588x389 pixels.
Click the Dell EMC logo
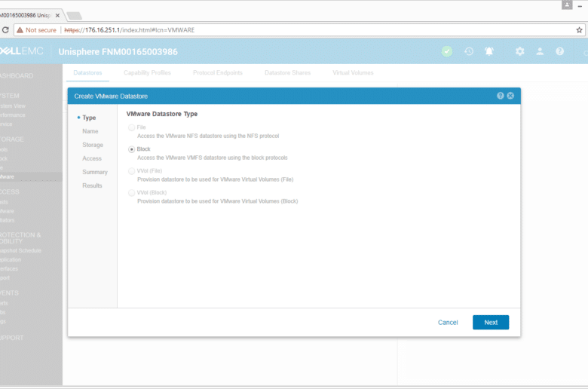[21, 51]
